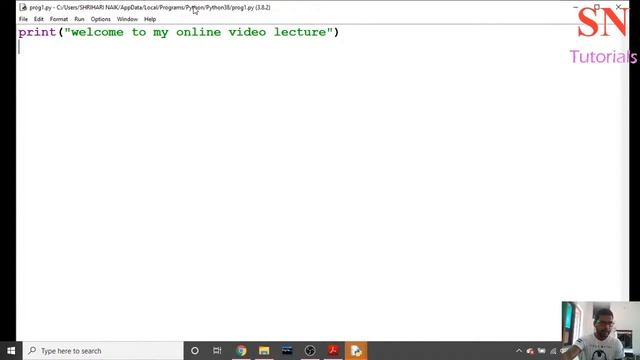Open the dark video app icon on taskbar

pyautogui.click(x=287, y=351)
